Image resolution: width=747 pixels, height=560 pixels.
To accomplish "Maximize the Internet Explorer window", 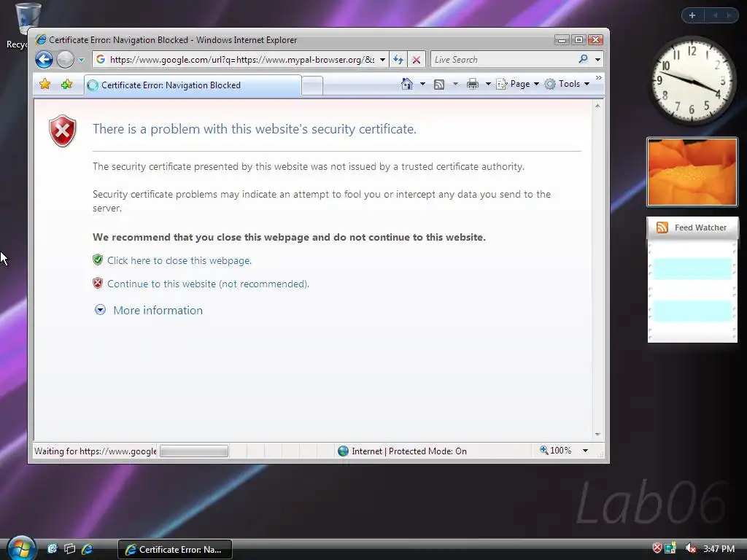I will tap(578, 40).
